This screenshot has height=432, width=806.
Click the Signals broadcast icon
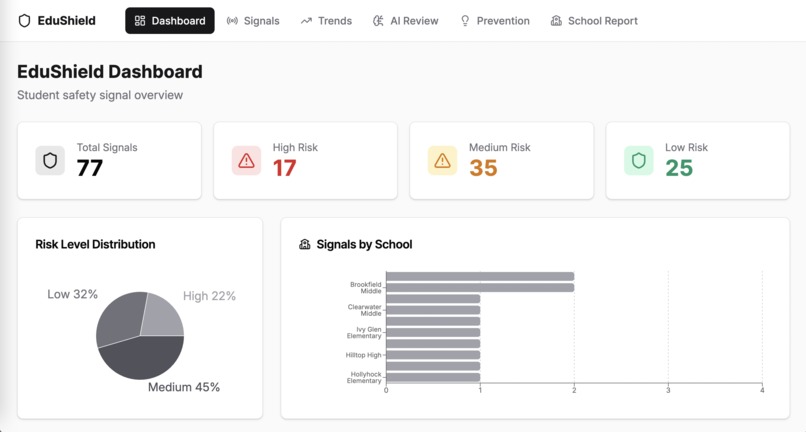coord(232,21)
